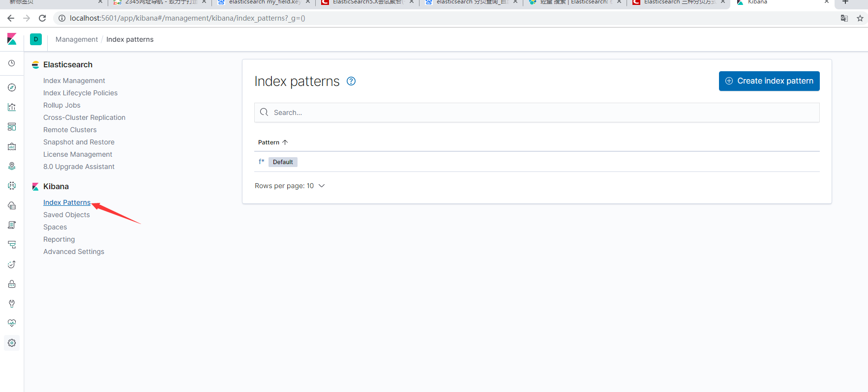Viewport: 868px width, 392px height.
Task: Open Rows per page dropdown
Action: 290,186
